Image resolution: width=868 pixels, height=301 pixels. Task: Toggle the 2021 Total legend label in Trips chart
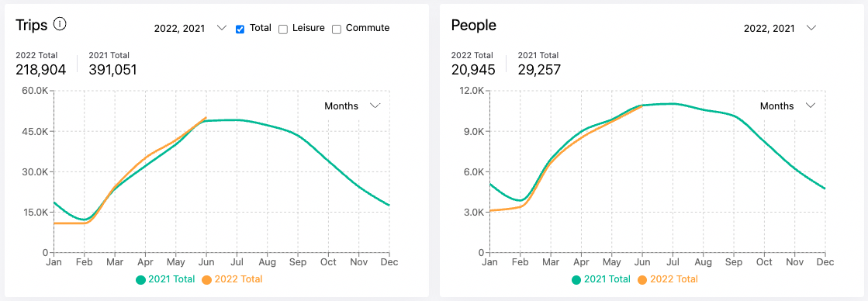(171, 279)
